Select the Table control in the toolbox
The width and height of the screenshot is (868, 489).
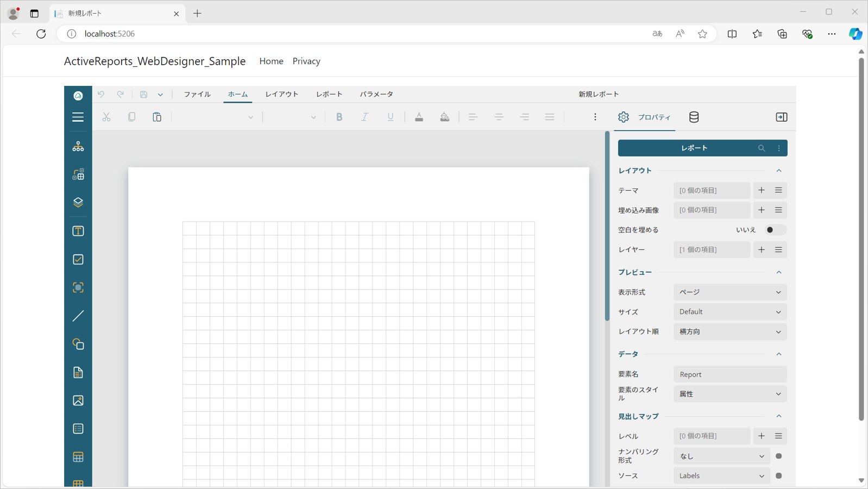pos(78,457)
